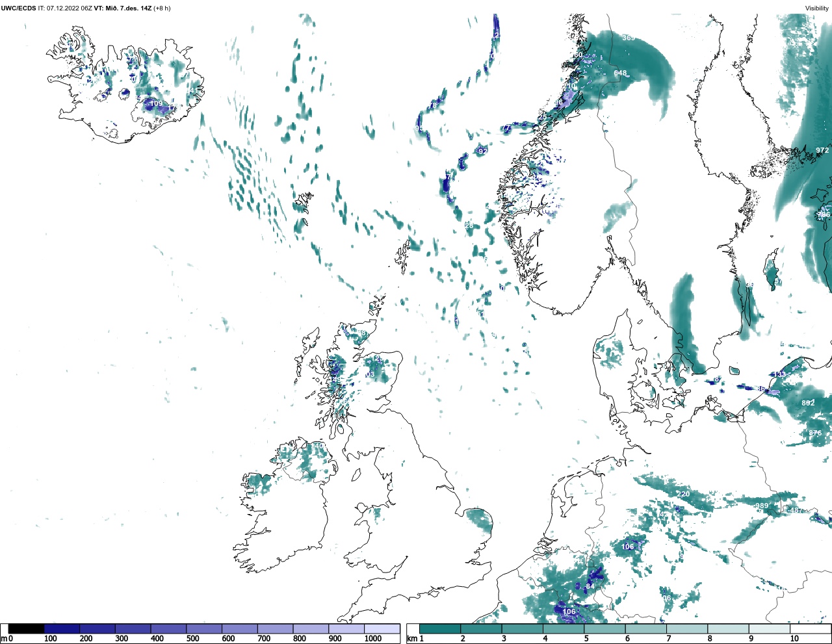Click the 7–8 km pale teal swatch

click(x=687, y=628)
